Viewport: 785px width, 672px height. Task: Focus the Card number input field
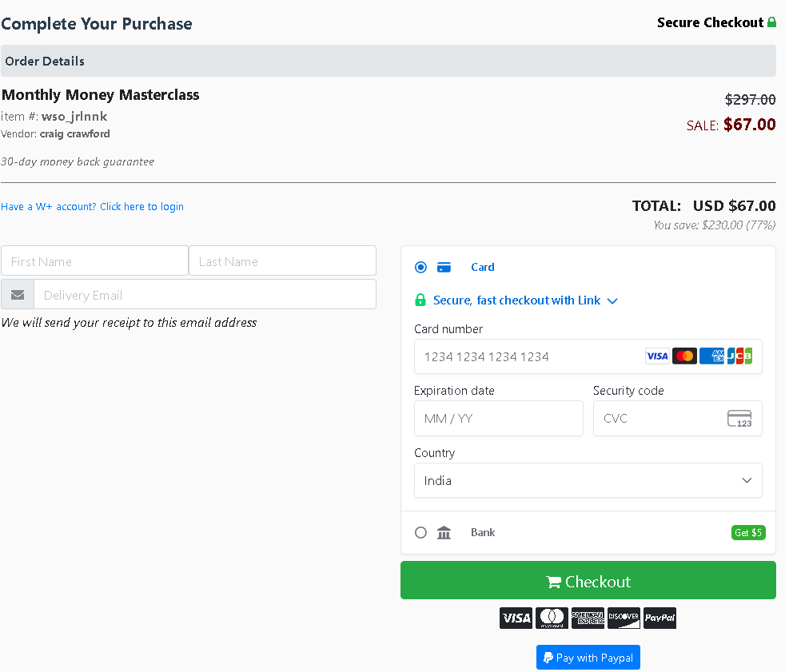(x=528, y=356)
